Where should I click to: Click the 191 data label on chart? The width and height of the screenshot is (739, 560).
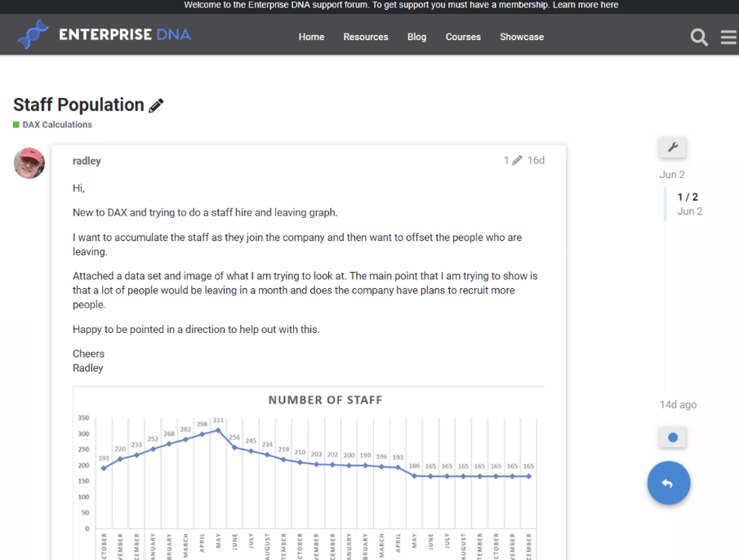point(104,458)
